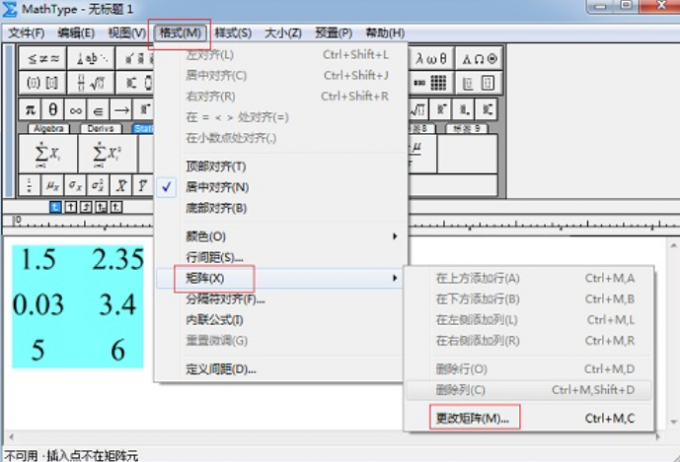Choose 底部对齐(B) alignment
This screenshot has width=680, height=462.
click(x=281, y=208)
